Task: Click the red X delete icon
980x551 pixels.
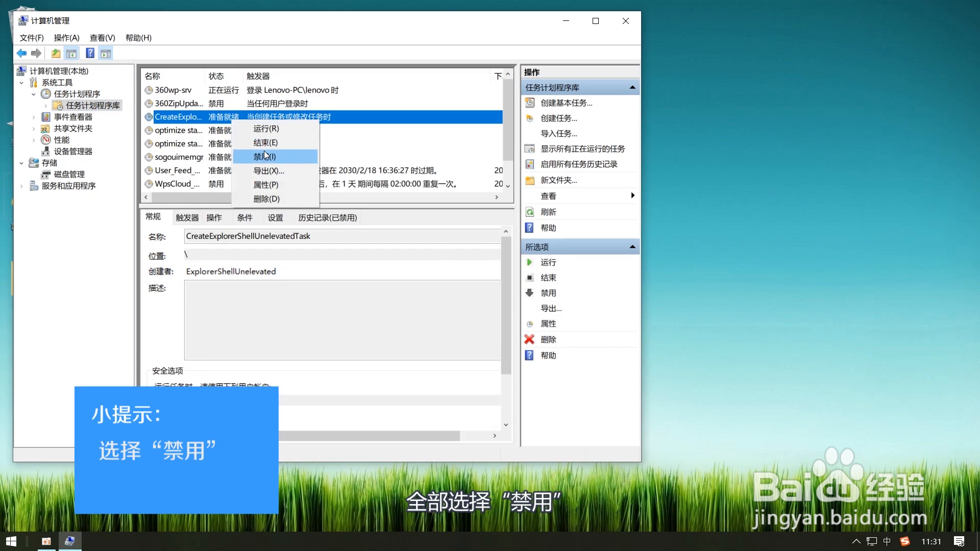Action: (529, 339)
